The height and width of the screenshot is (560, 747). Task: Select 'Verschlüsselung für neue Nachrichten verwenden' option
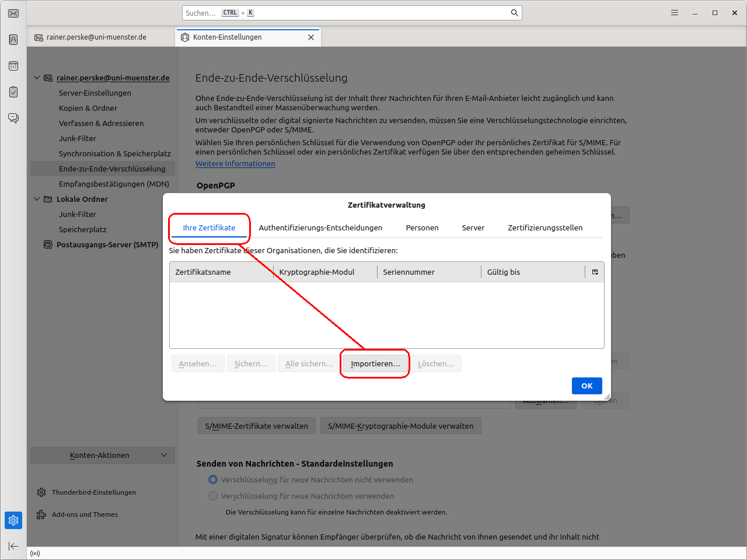pos(213,496)
